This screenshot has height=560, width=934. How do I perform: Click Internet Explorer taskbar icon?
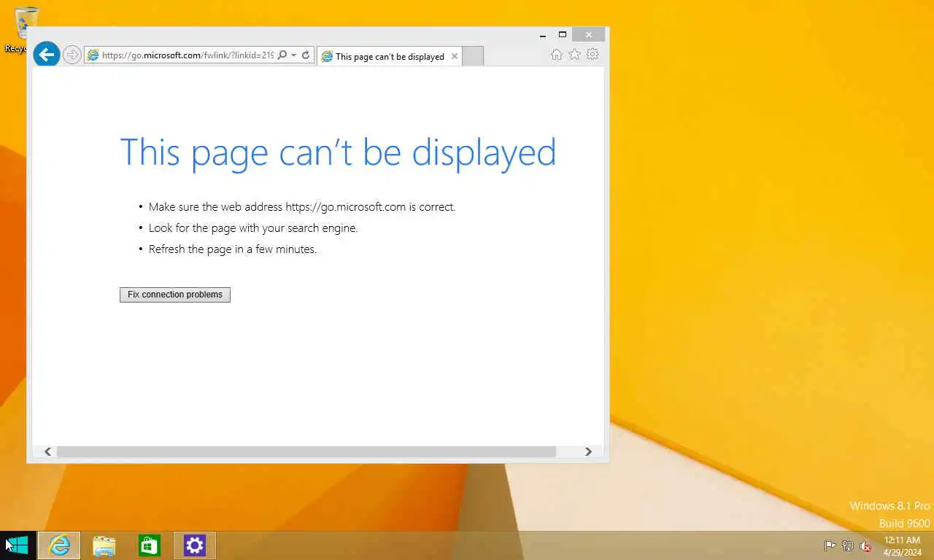point(59,545)
